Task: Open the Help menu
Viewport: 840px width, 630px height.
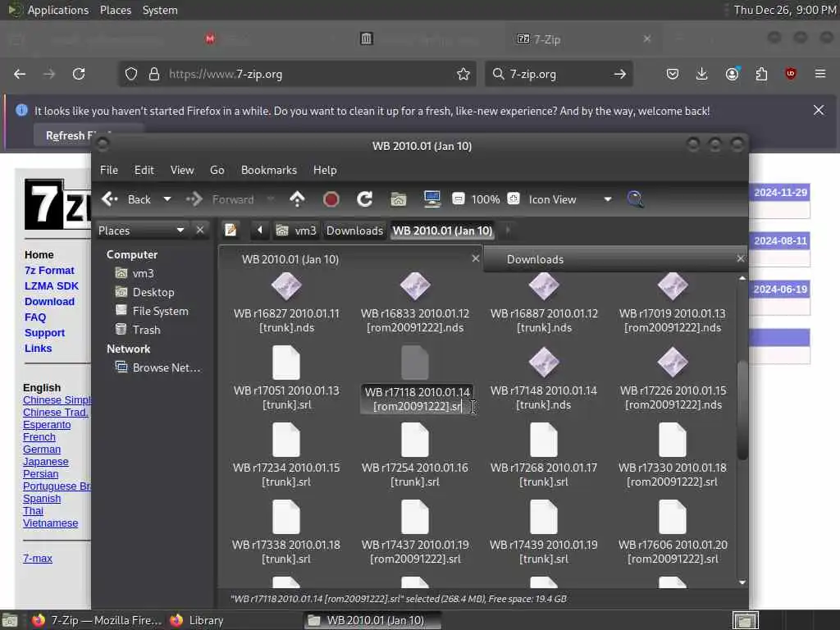Action: click(325, 170)
